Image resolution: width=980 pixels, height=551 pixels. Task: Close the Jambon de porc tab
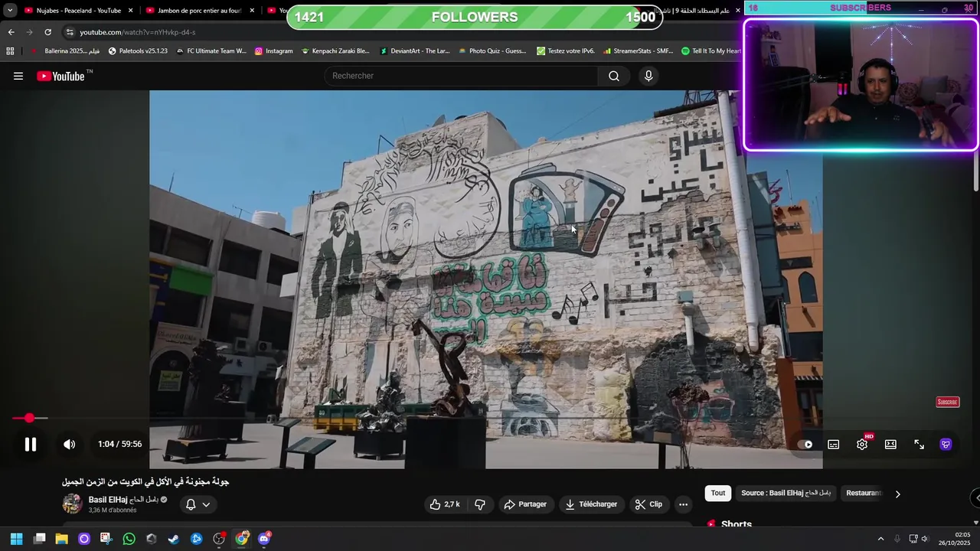[252, 11]
